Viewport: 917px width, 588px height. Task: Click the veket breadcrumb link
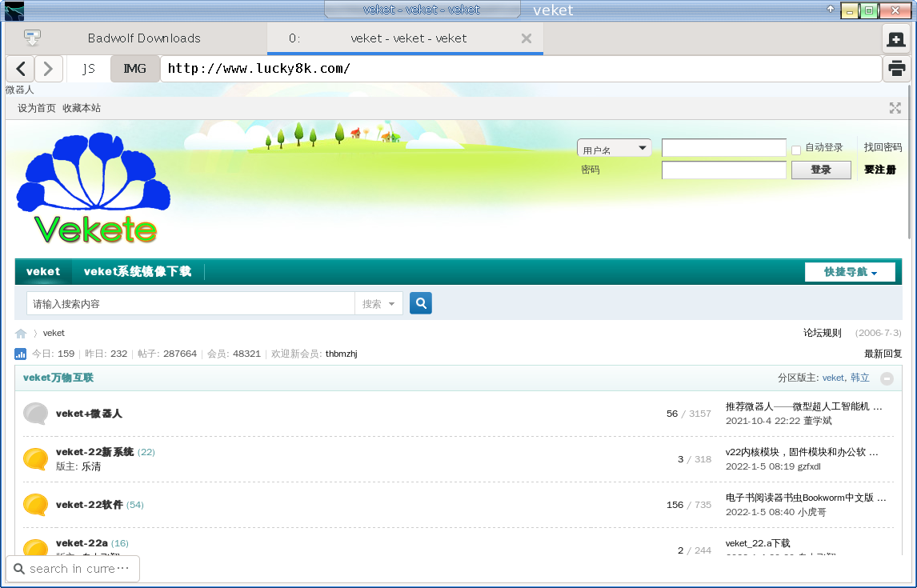[54, 333]
